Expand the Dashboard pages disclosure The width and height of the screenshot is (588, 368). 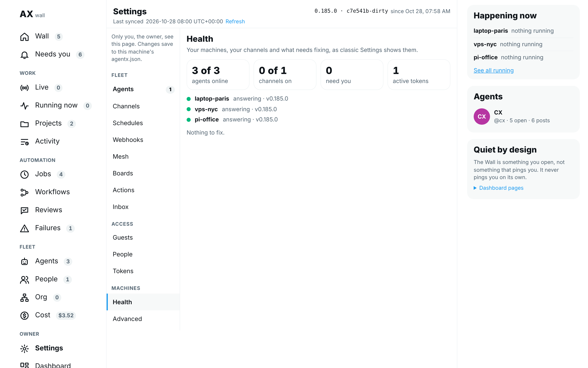(499, 188)
